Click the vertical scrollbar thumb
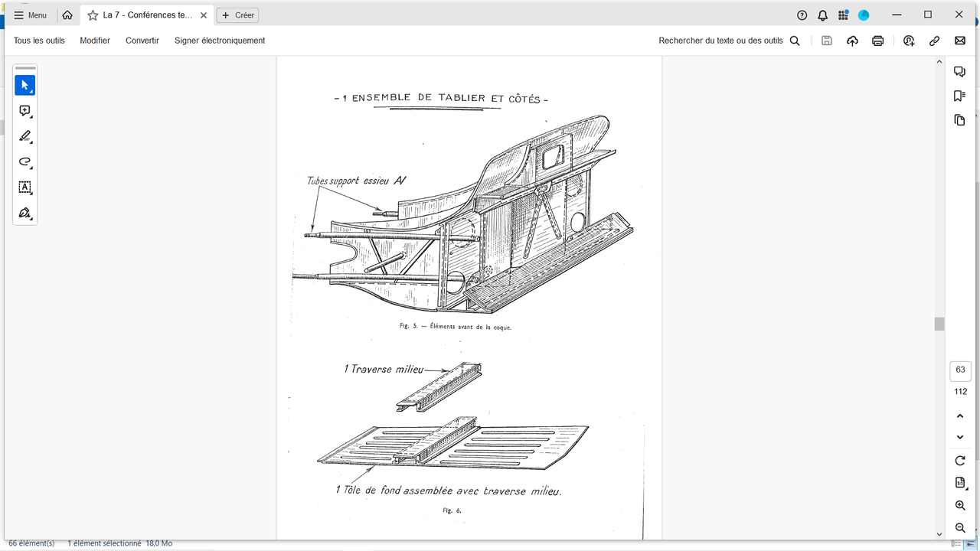980x551 pixels. pyautogui.click(x=939, y=324)
